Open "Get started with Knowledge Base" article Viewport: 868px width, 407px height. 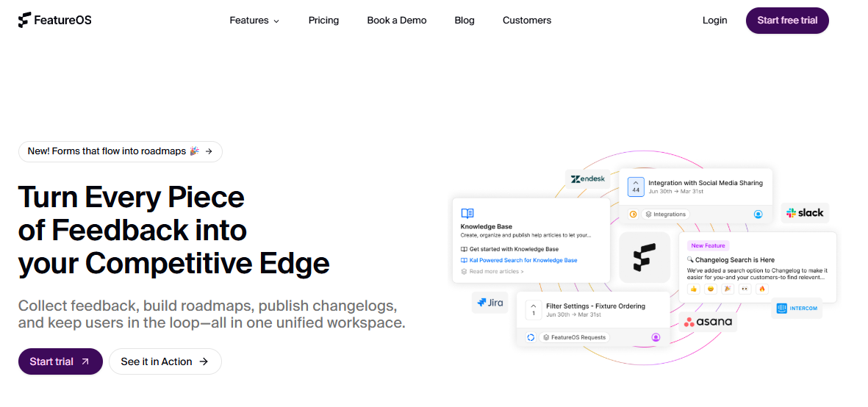tap(509, 249)
